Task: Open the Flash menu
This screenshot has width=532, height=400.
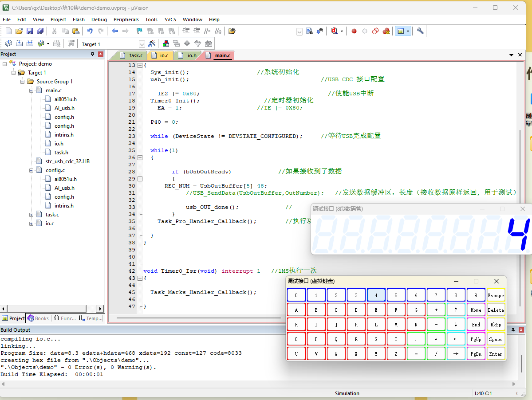Action: 79,20
